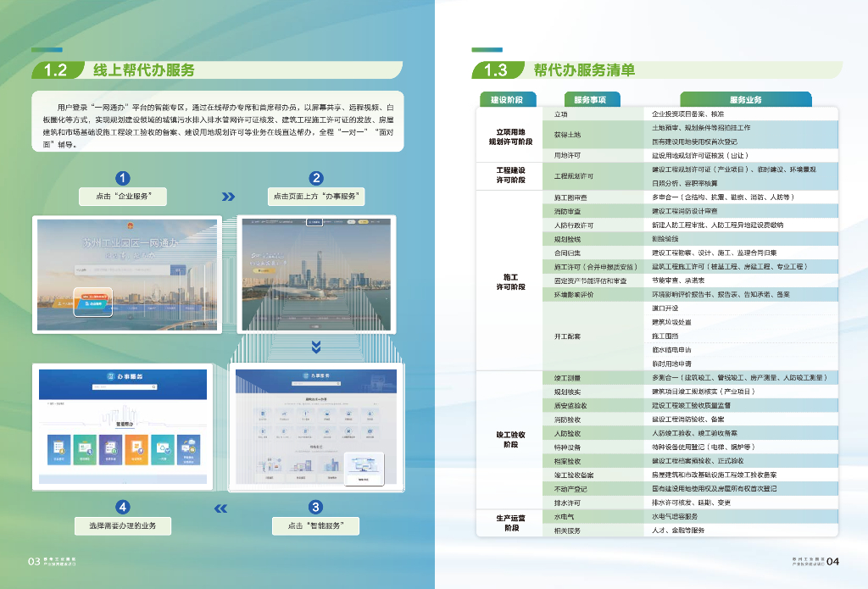Click the 选择需要办理的业务 step label
Viewport: 868px width, 589px height.
click(123, 526)
